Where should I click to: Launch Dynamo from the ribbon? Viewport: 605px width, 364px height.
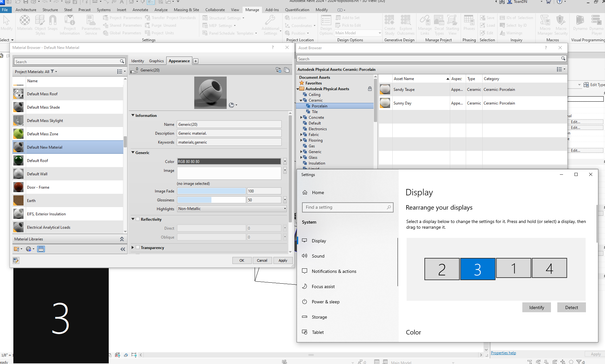coord(580,24)
